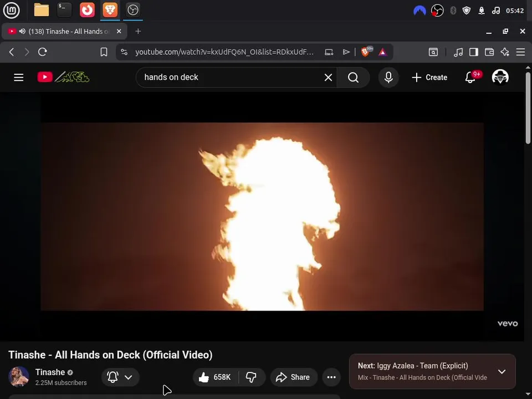This screenshot has height=399, width=532.
Task: Search with your voice microphone
Action: (x=388, y=78)
